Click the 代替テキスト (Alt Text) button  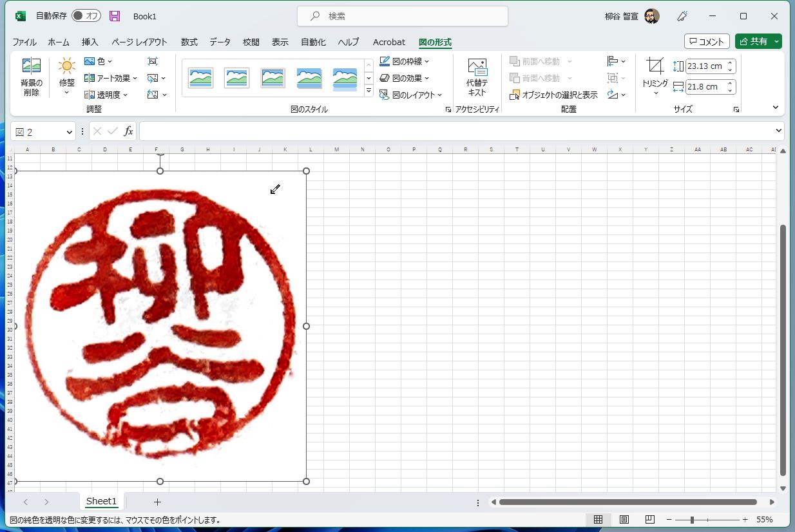coord(477,78)
